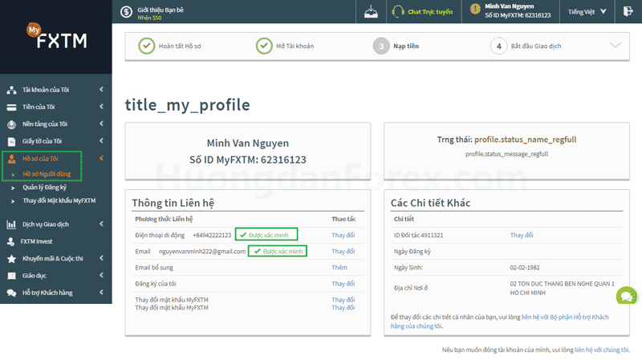642x364 pixels.
Task: Click liên hệ với Bộ phận Hỗ trợ link
Action: point(499,322)
